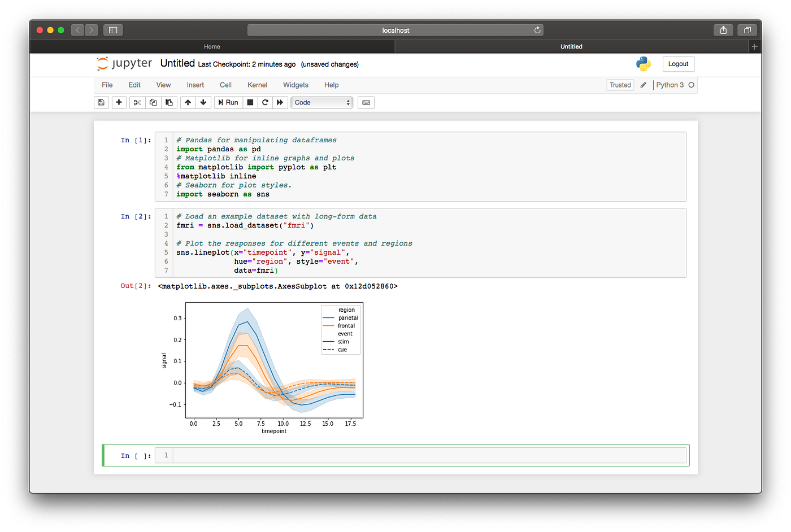The image size is (791, 532).
Task: Click the Logout button
Action: (678, 63)
